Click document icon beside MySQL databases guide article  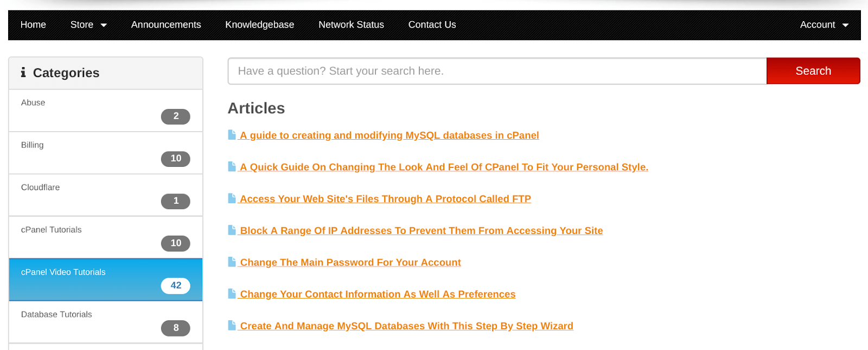pos(232,134)
